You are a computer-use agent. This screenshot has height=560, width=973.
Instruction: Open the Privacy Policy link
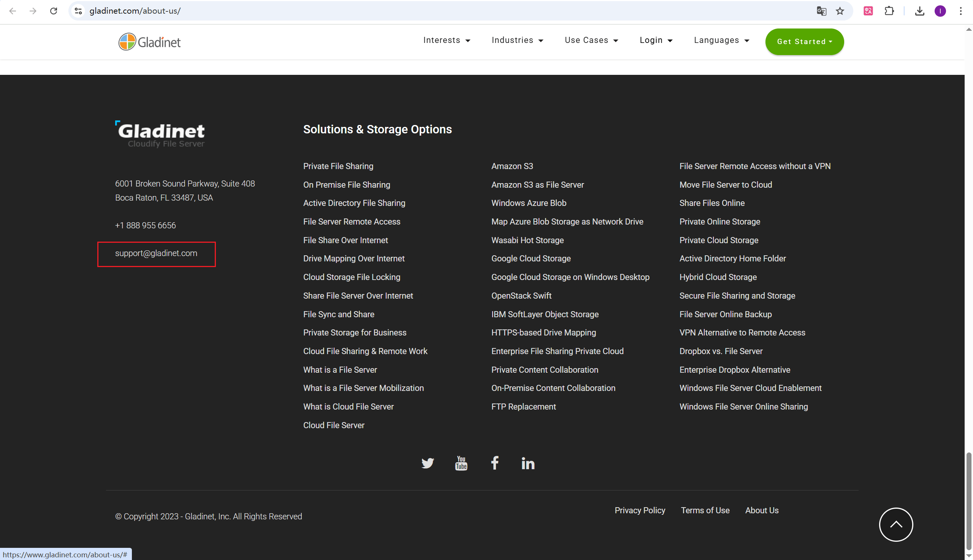click(x=640, y=510)
